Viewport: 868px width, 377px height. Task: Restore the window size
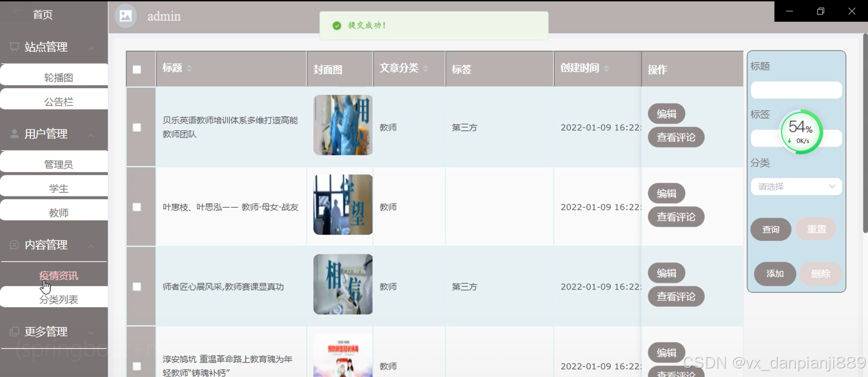point(821,11)
